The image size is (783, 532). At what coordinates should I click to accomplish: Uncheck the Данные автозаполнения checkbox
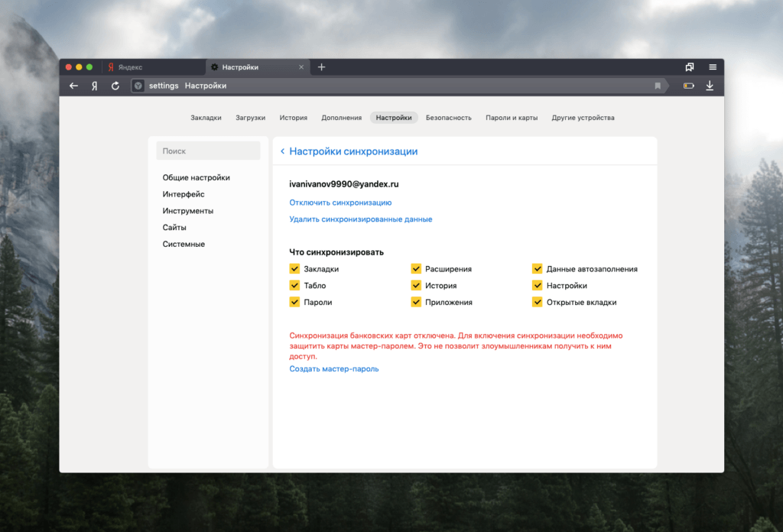coord(538,269)
